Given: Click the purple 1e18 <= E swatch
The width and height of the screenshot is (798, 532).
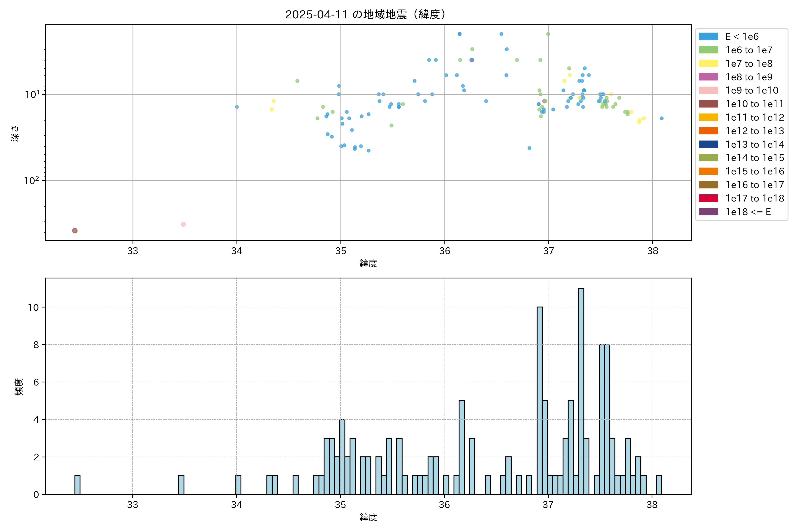Looking at the screenshot, I should tap(708, 212).
